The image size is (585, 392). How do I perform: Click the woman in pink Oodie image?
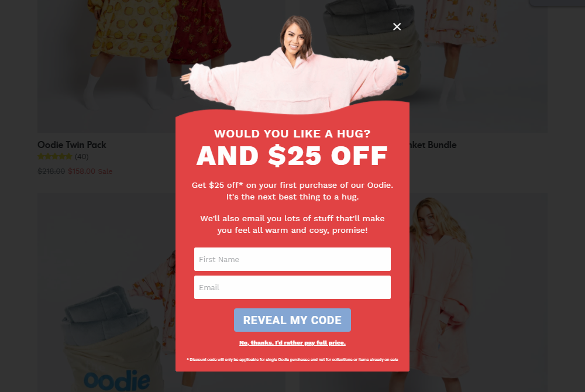[x=292, y=66]
